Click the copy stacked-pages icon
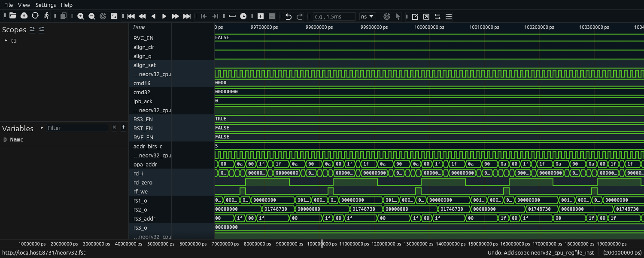Viewport: 644px width, 258px height. point(64,16)
